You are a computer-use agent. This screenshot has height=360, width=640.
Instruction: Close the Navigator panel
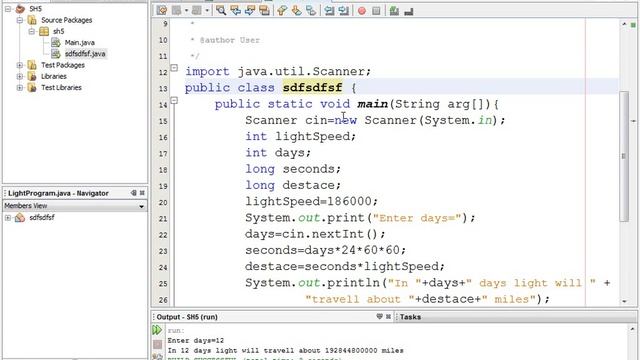(x=142, y=193)
